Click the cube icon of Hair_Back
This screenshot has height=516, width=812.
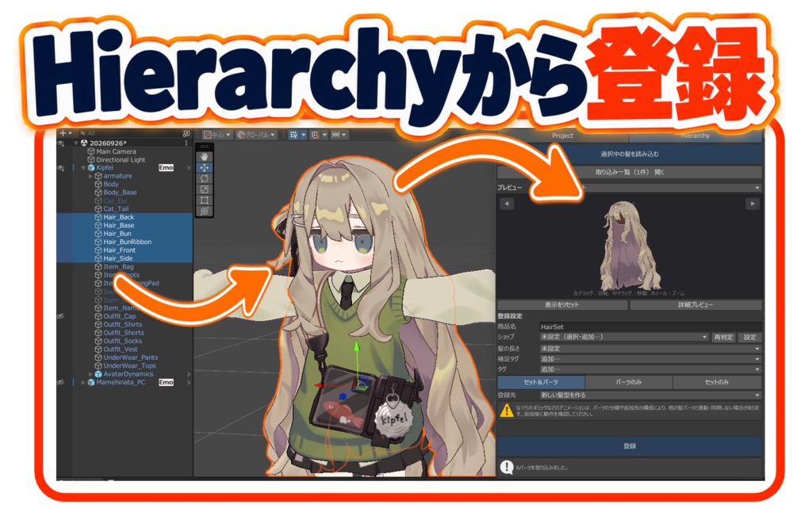98,217
